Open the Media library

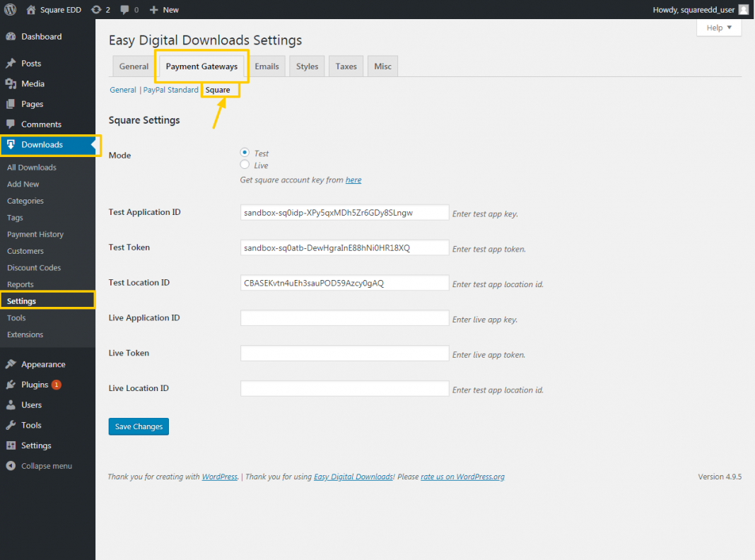click(28, 83)
